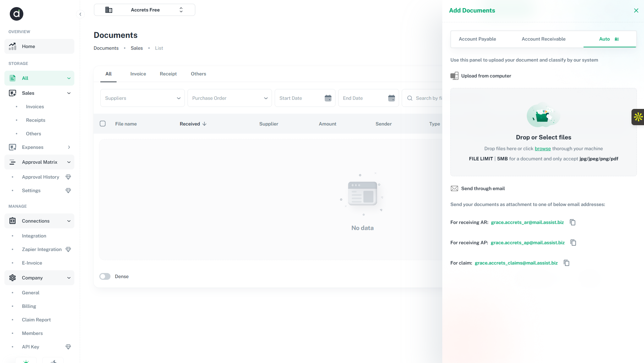Viewport: 644px width, 363px height.
Task: Toggle the Dense switch
Action: pos(105,276)
